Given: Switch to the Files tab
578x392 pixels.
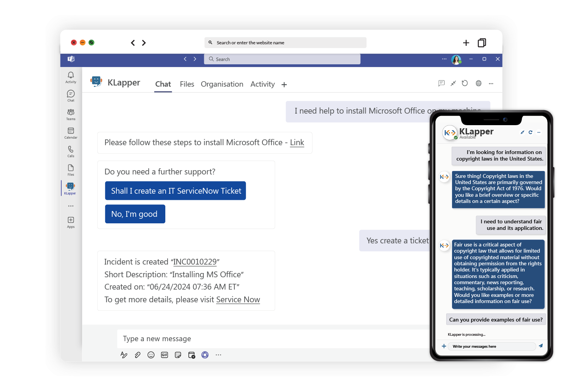Looking at the screenshot, I should (187, 84).
